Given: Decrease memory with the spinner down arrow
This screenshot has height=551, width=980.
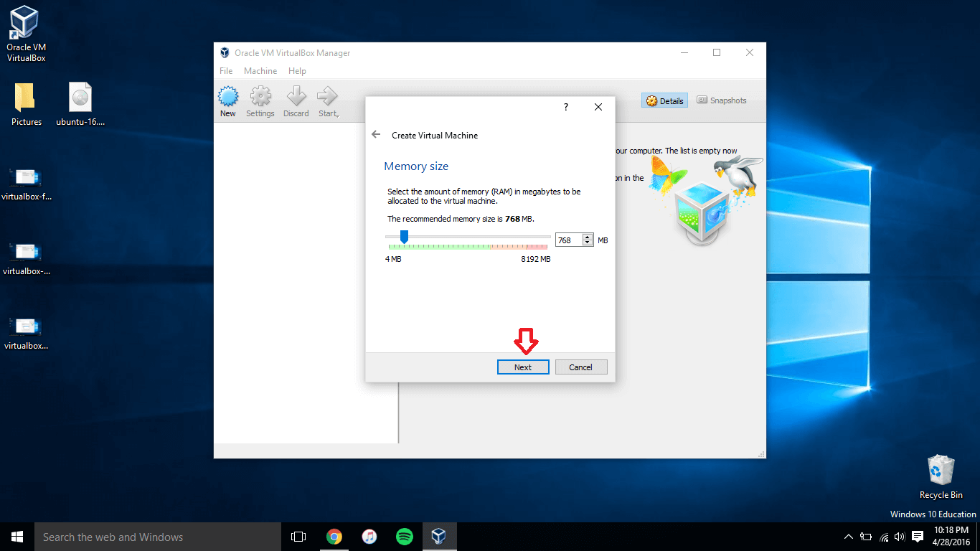Looking at the screenshot, I should (x=588, y=244).
